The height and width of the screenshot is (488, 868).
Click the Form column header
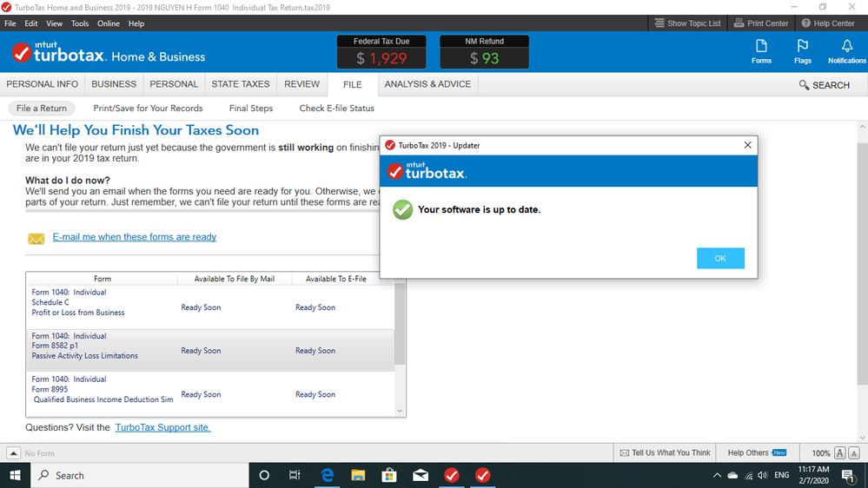point(102,279)
